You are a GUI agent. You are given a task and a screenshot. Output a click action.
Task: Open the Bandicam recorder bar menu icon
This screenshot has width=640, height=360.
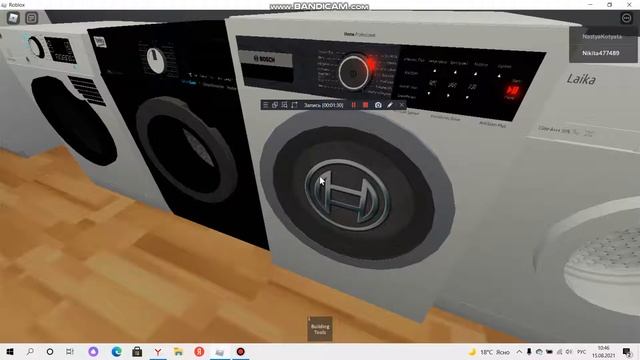(x=266, y=105)
